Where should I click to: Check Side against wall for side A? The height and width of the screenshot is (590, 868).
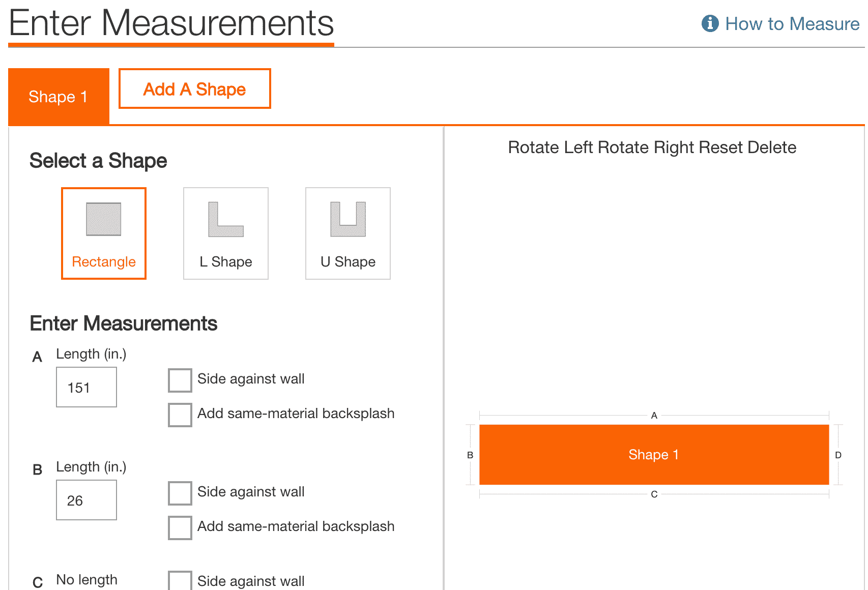point(180,380)
